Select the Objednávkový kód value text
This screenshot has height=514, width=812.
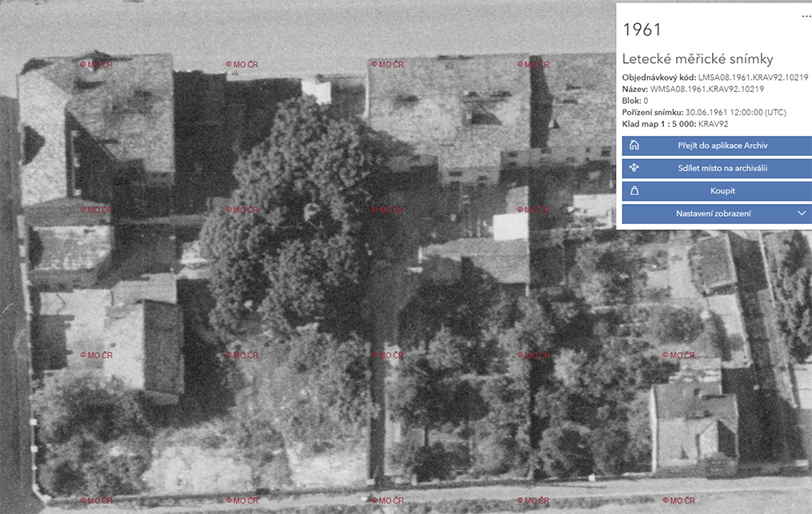pos(753,78)
